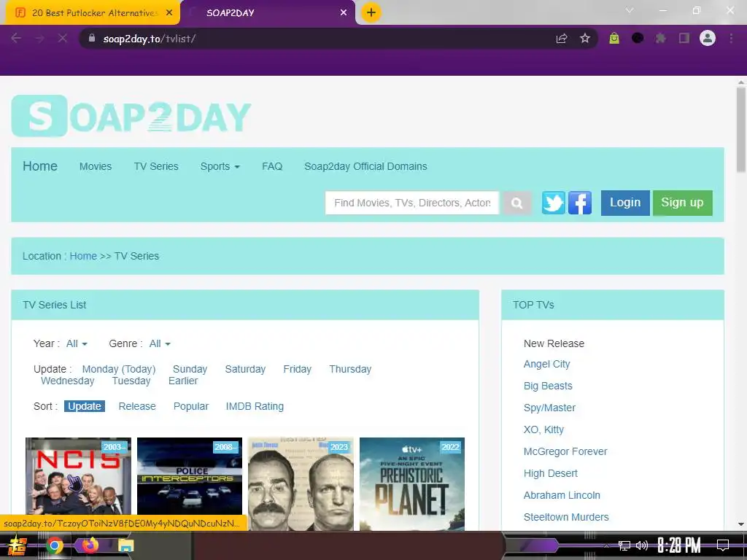Sort the list by Update
747x560 pixels.
(85, 406)
